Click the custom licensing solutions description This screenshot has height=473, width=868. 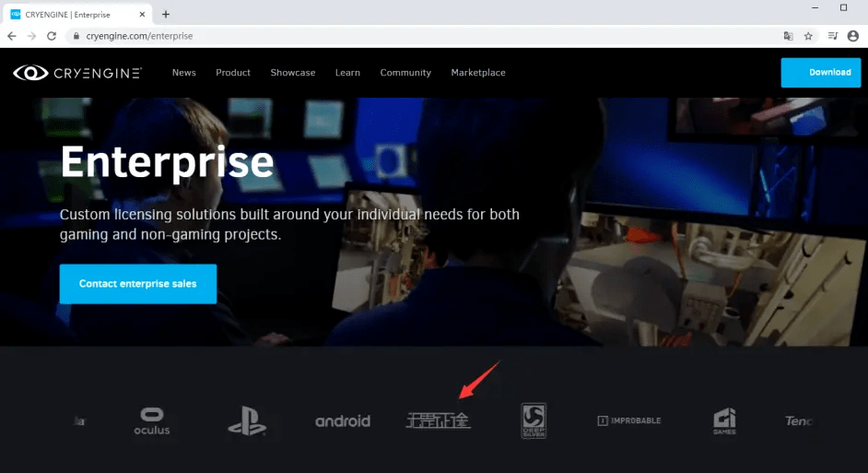289,224
